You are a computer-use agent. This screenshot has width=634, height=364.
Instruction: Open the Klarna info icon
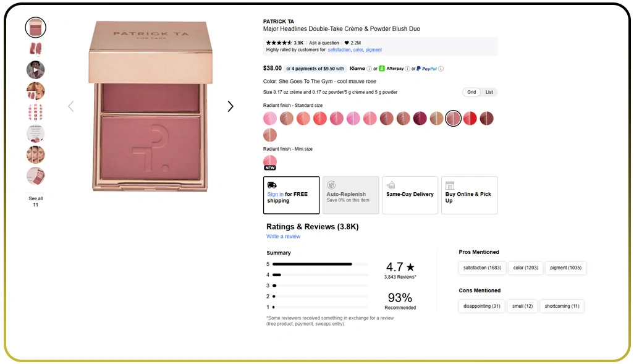click(370, 69)
